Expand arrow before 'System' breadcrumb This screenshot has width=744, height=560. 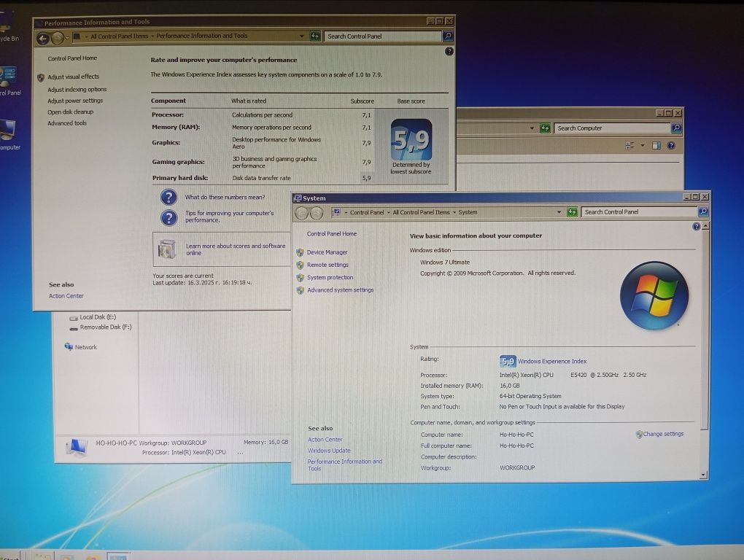coord(454,212)
